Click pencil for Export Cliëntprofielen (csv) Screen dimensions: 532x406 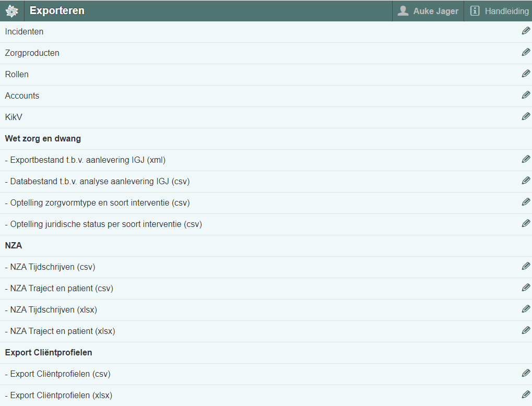point(526,374)
